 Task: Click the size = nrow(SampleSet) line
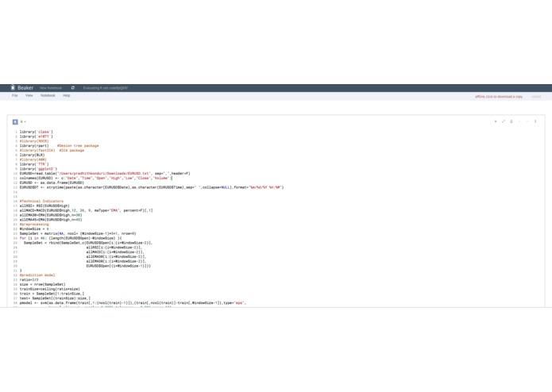pyautogui.click(x=43, y=284)
